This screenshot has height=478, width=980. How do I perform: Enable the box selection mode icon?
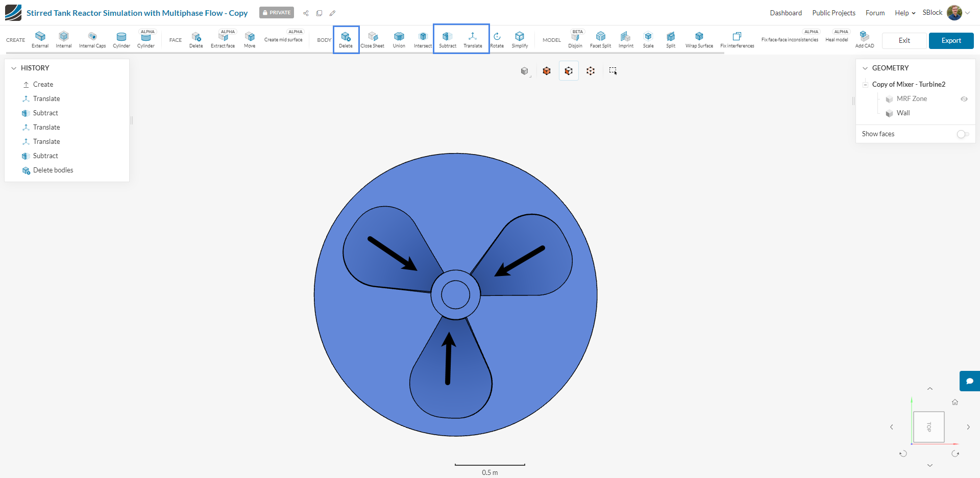(612, 71)
